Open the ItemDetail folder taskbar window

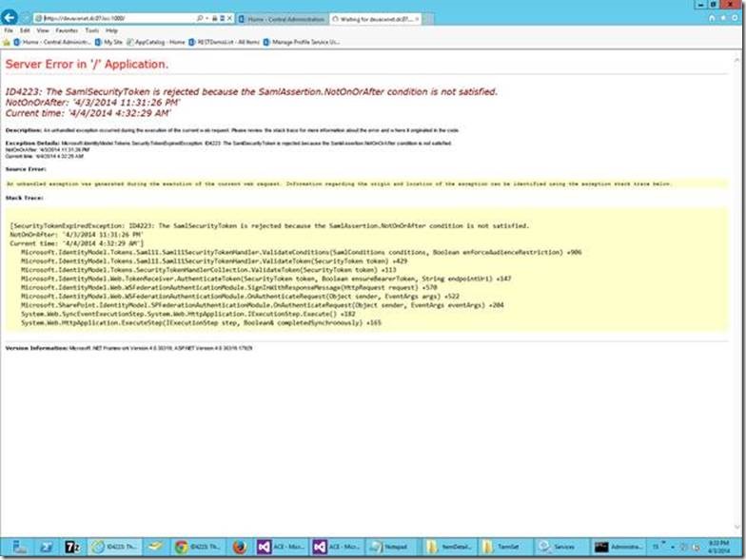449,548
